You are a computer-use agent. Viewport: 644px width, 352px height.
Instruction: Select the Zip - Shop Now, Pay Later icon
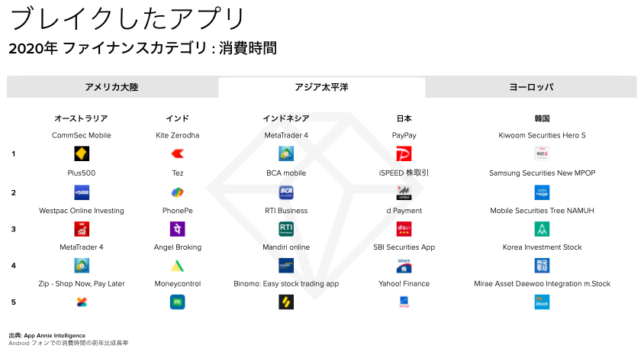(82, 302)
